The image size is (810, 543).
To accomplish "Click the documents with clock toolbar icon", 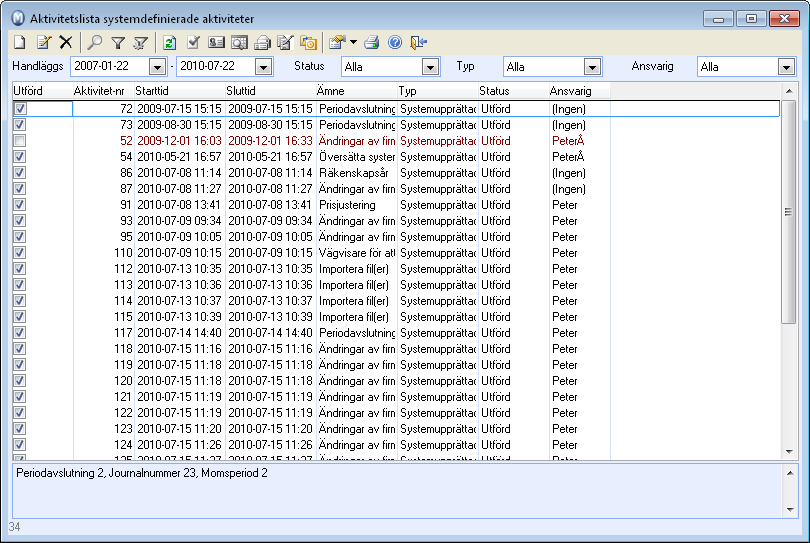I will (x=308, y=42).
